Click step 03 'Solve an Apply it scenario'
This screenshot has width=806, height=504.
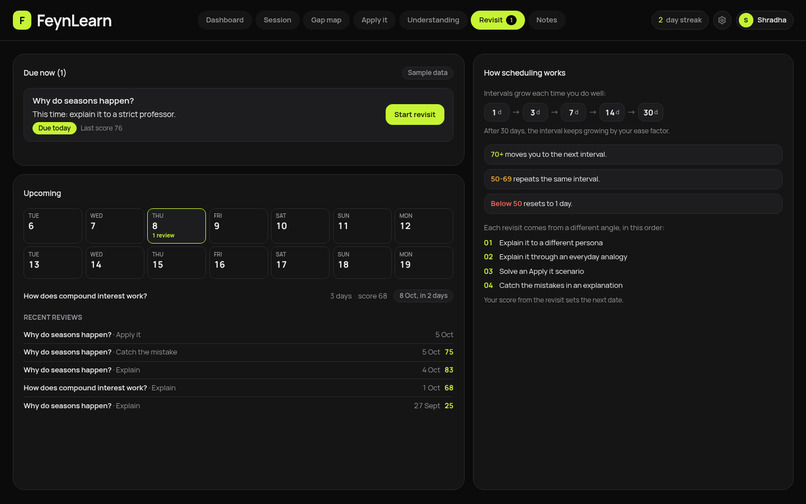[534, 271]
